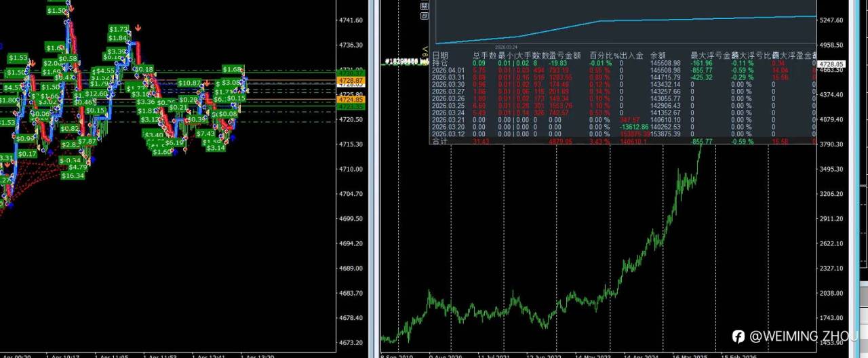Image resolution: width=868 pixels, height=358 pixels.
Task: Click the $1.84 profit label
Action: coord(117,38)
